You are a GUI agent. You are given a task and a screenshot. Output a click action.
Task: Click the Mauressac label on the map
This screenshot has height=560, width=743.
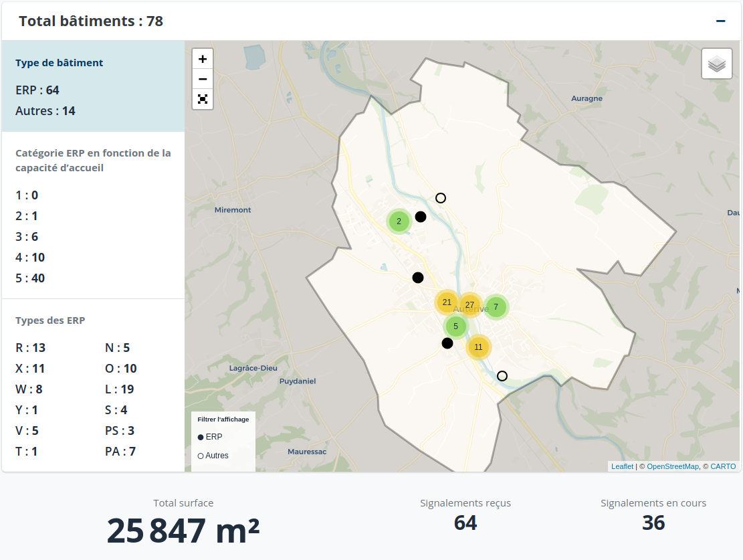pyautogui.click(x=307, y=452)
